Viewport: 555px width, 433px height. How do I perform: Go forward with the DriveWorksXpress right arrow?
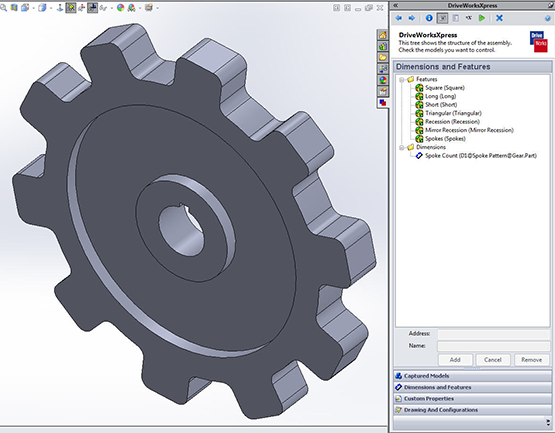[412, 18]
